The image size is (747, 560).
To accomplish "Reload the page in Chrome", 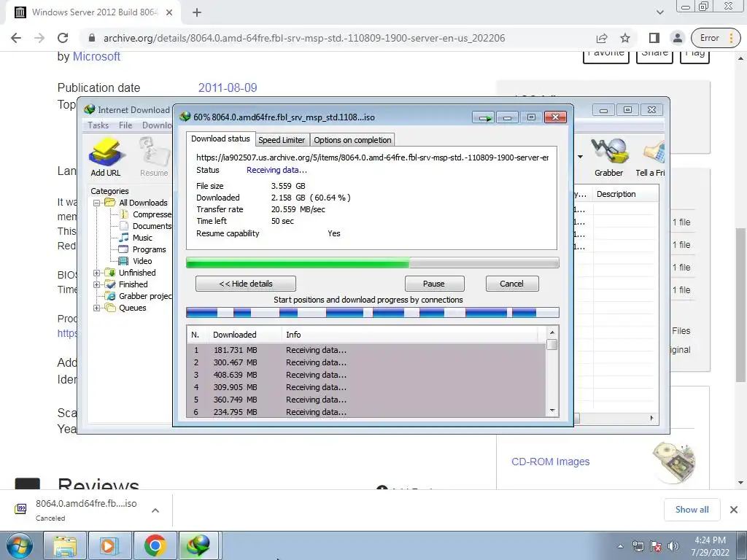I will 63,38.
